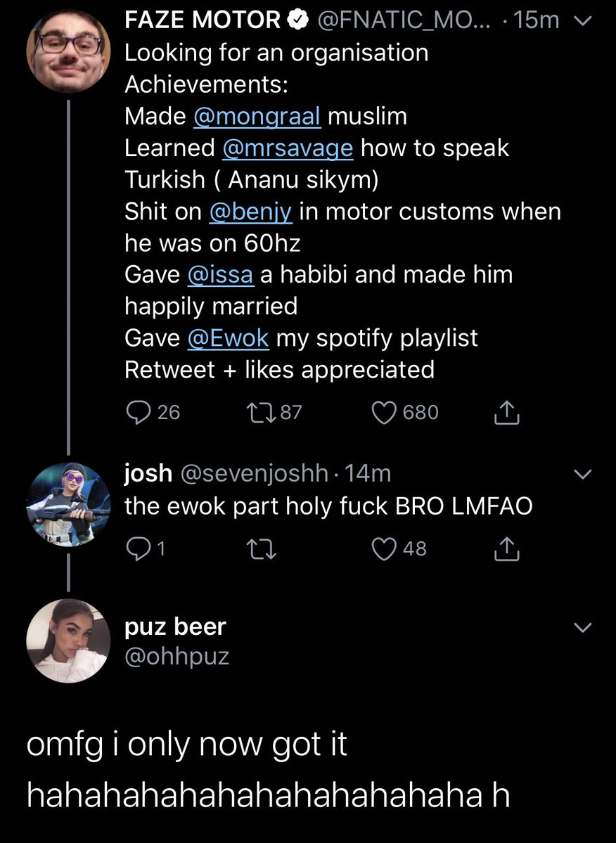The height and width of the screenshot is (843, 616).
Task: Like FAZE MOTOR's tweet
Action: click(x=384, y=412)
